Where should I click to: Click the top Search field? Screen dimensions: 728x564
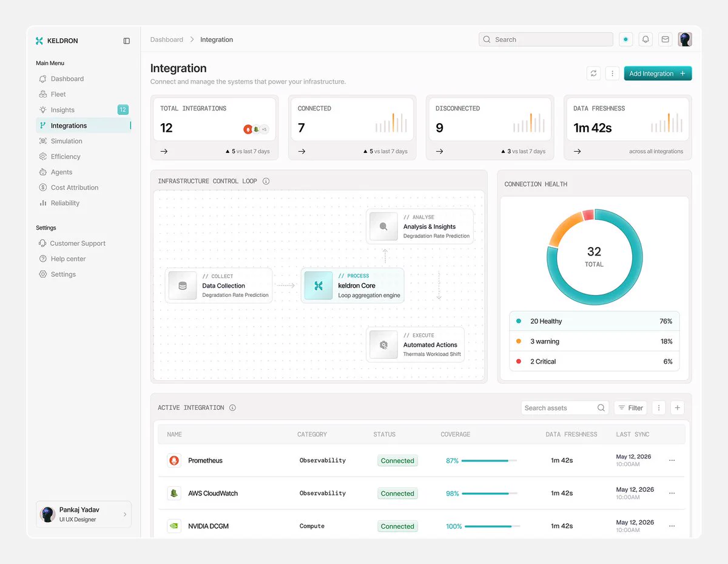[x=546, y=39]
